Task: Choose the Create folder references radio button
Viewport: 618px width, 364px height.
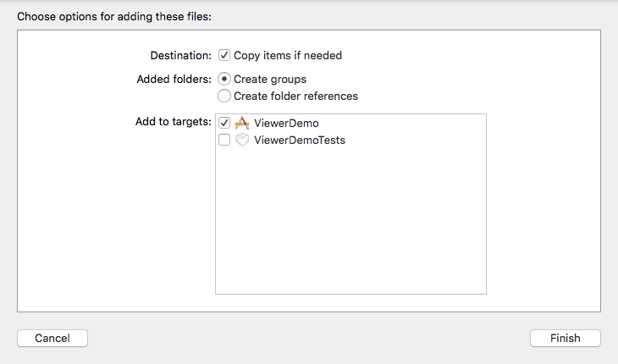Action: [x=223, y=96]
